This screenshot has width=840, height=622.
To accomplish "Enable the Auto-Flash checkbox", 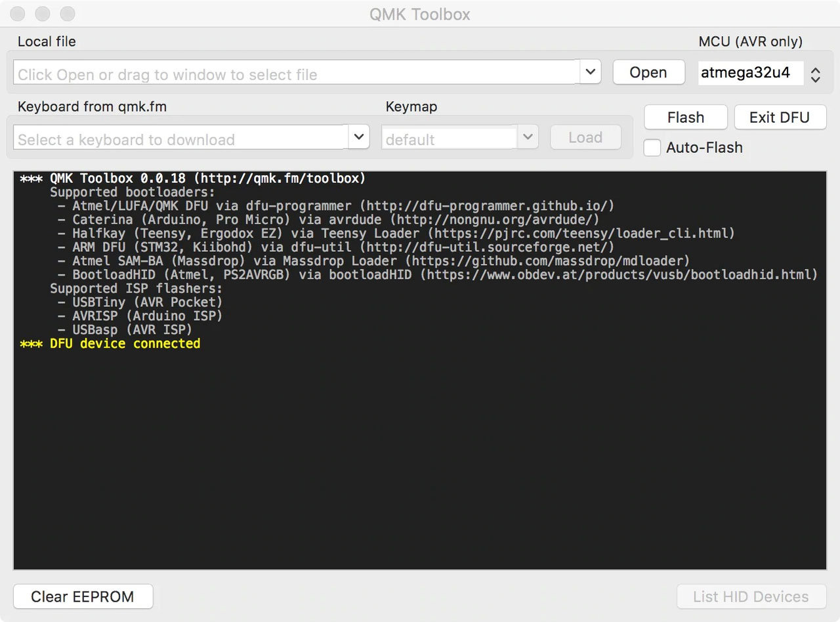I will coord(652,148).
